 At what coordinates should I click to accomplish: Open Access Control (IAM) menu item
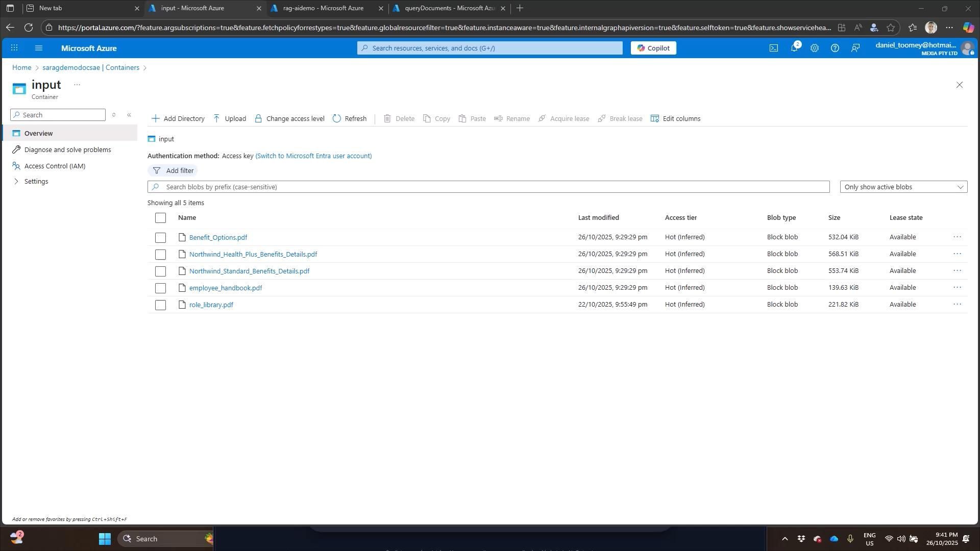[x=55, y=166]
